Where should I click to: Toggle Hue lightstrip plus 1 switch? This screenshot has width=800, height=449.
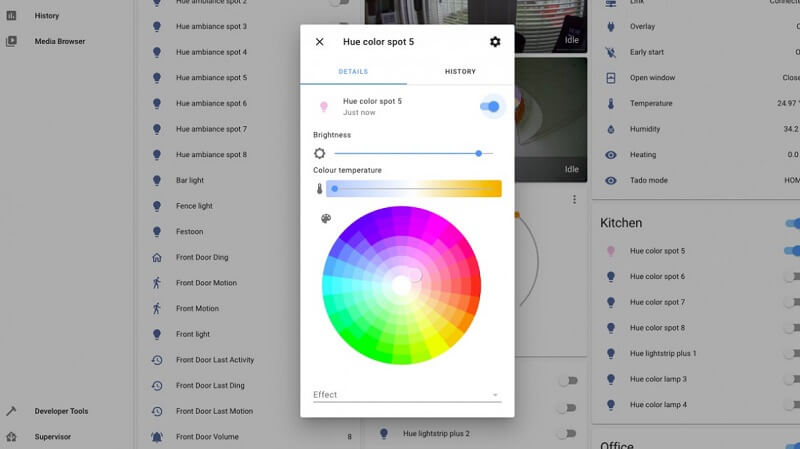click(x=791, y=353)
